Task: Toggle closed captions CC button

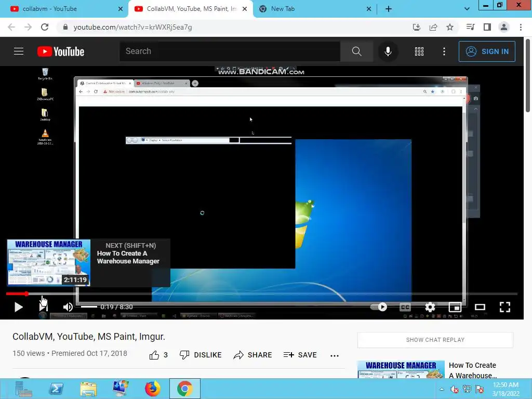Action: tap(405, 307)
